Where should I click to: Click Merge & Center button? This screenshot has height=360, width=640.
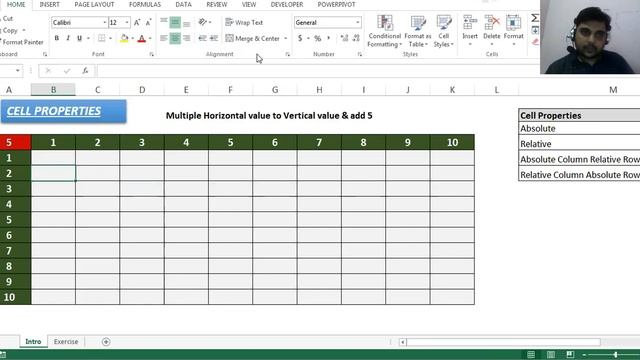pos(253,38)
